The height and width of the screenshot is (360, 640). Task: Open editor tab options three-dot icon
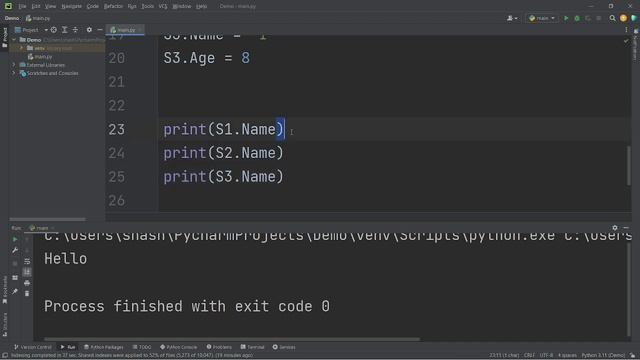point(626,30)
